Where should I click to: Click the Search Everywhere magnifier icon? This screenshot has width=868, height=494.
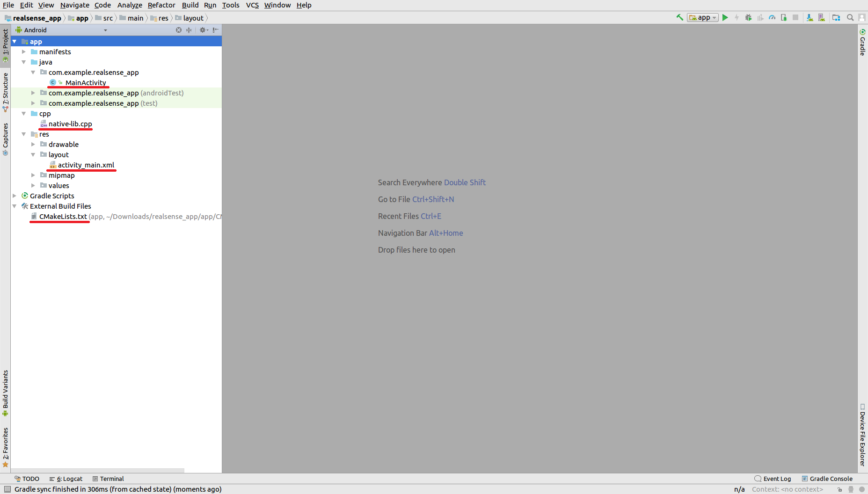click(850, 17)
